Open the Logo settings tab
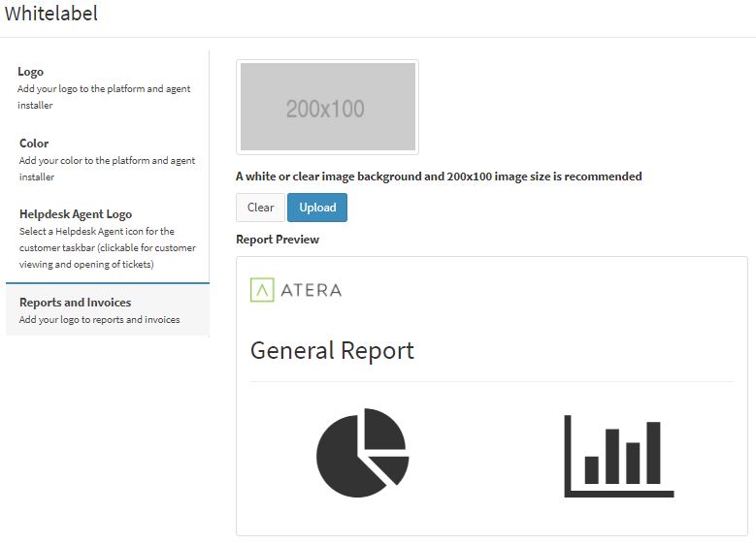756x546 pixels. tap(108, 87)
